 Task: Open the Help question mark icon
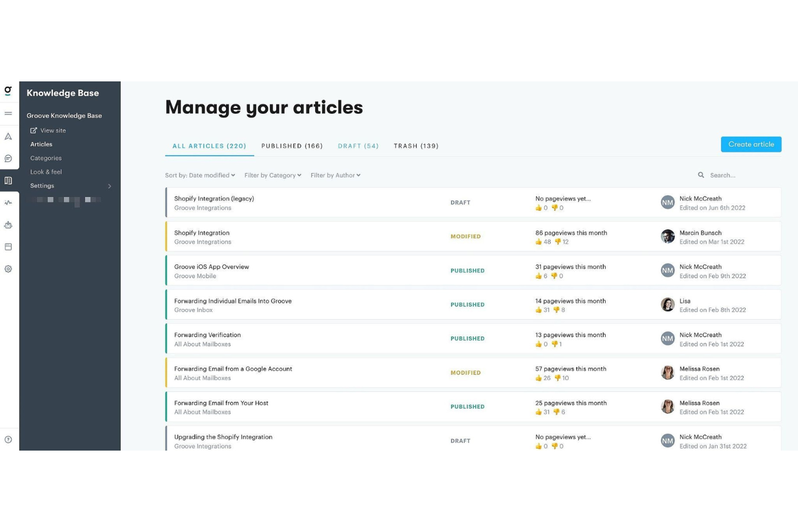[8, 439]
